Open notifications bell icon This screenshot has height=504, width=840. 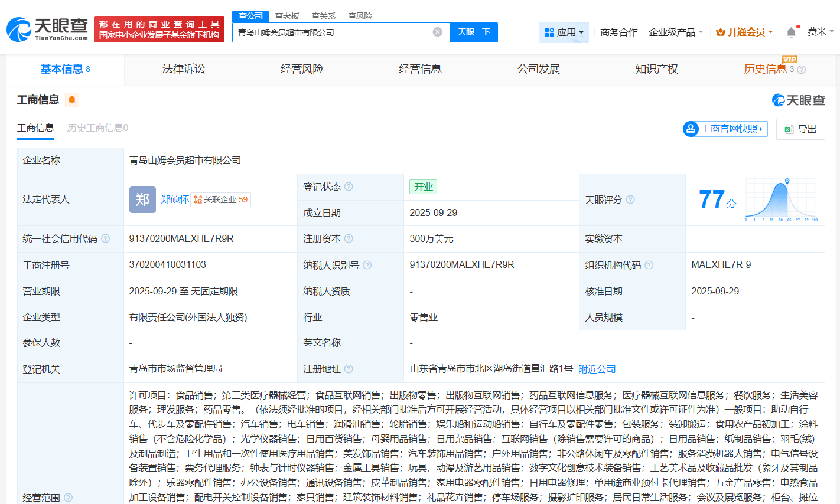pos(791,32)
